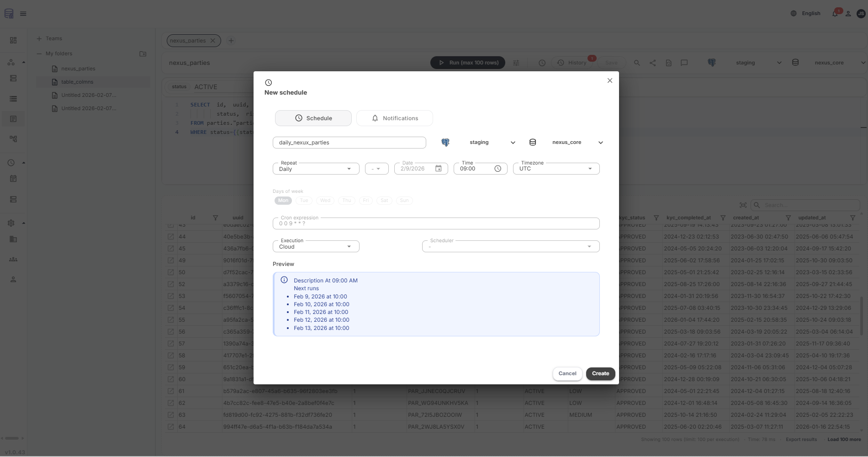Enable Tue in the Days of week selector
868x457 pixels.
tap(304, 201)
